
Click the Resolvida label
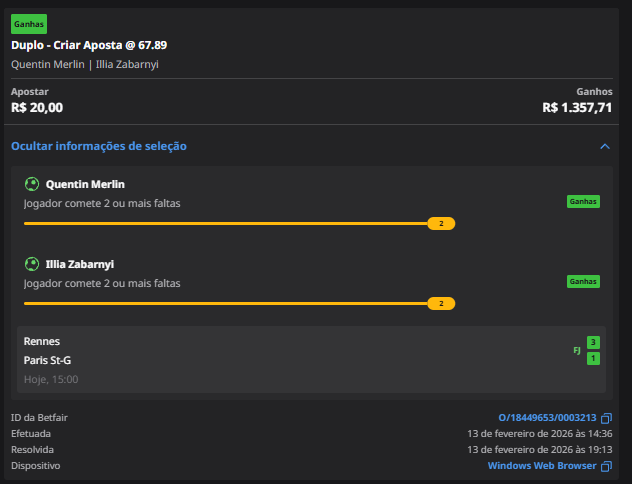click(32, 449)
